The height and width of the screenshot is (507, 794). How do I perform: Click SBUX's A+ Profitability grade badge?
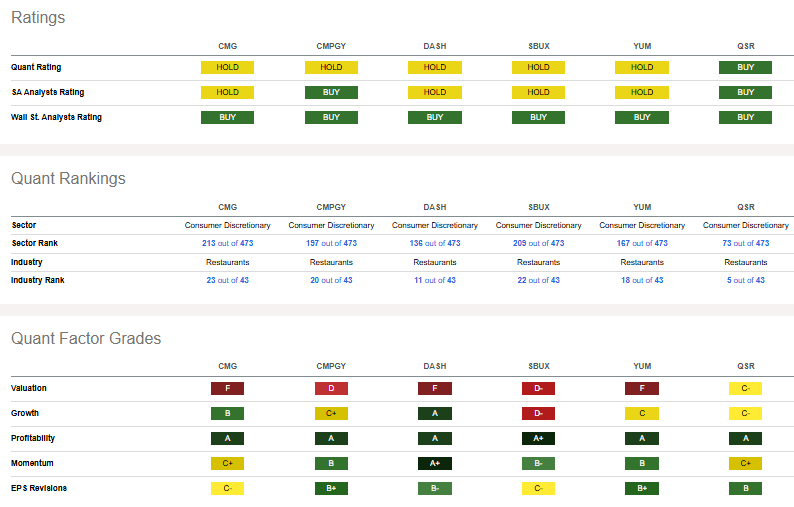click(538, 438)
